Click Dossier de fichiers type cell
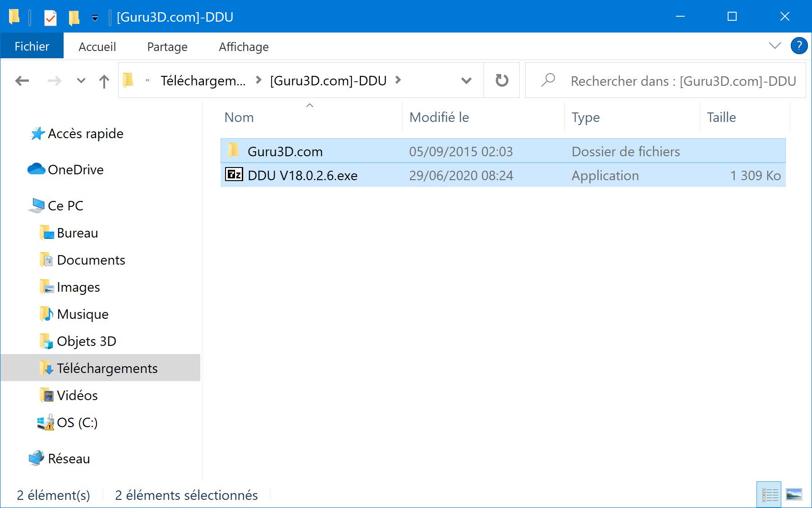Screen dimensions: 812x508 click(626, 151)
